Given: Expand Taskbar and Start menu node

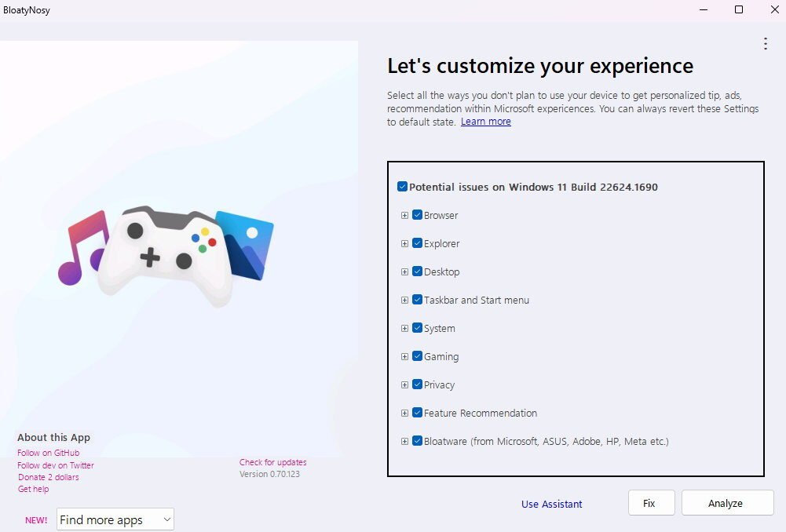Looking at the screenshot, I should click(404, 300).
